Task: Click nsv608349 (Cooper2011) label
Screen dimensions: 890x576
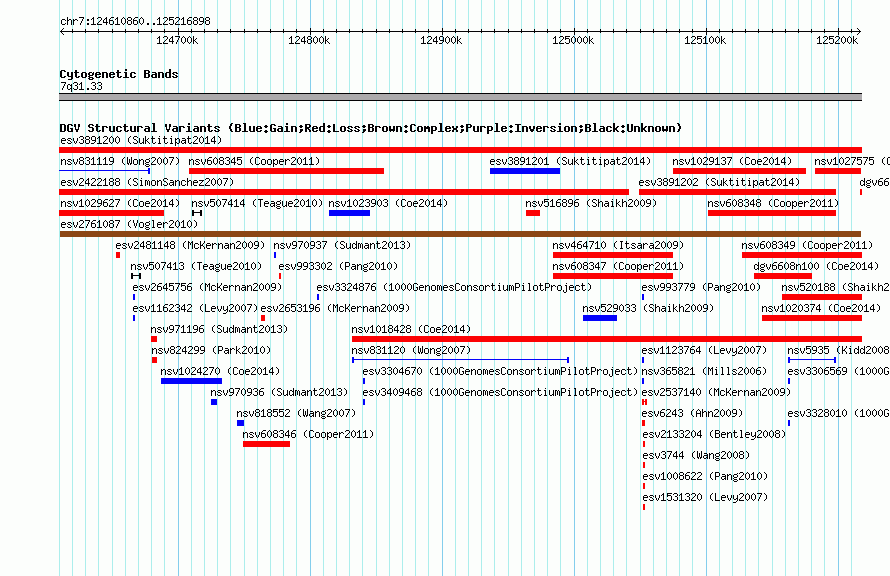Action: (x=807, y=245)
